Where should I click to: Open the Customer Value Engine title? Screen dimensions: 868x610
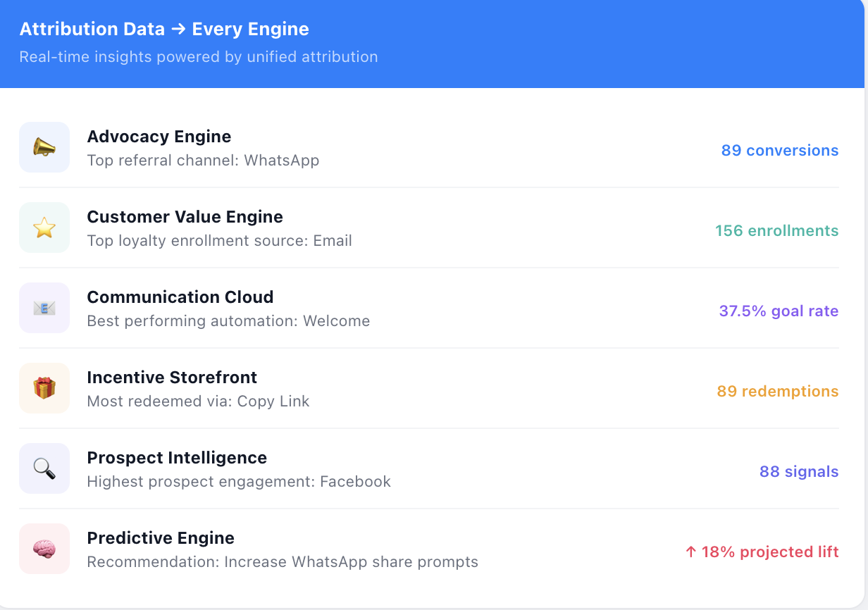point(185,217)
